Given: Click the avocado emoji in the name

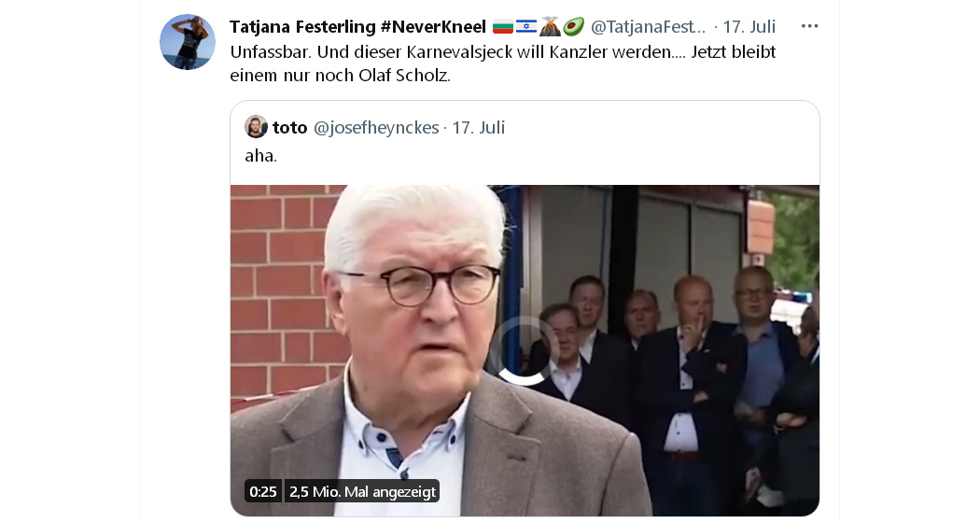Looking at the screenshot, I should [x=573, y=26].
